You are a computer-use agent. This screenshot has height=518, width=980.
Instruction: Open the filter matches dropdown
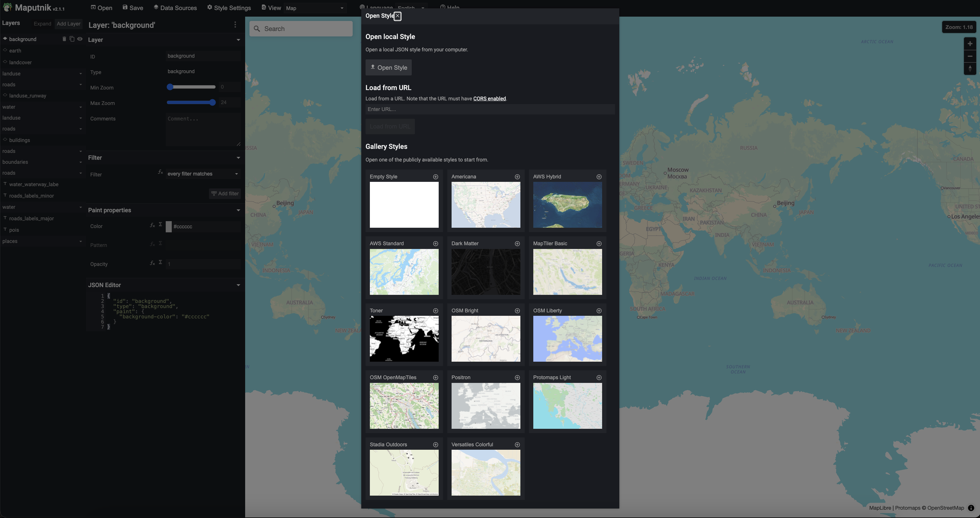[x=203, y=174]
